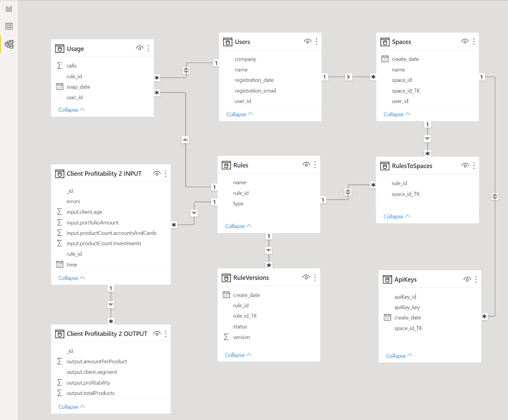Click the Spaces table header icon
Screen dimensions: 508x420
[384, 42]
